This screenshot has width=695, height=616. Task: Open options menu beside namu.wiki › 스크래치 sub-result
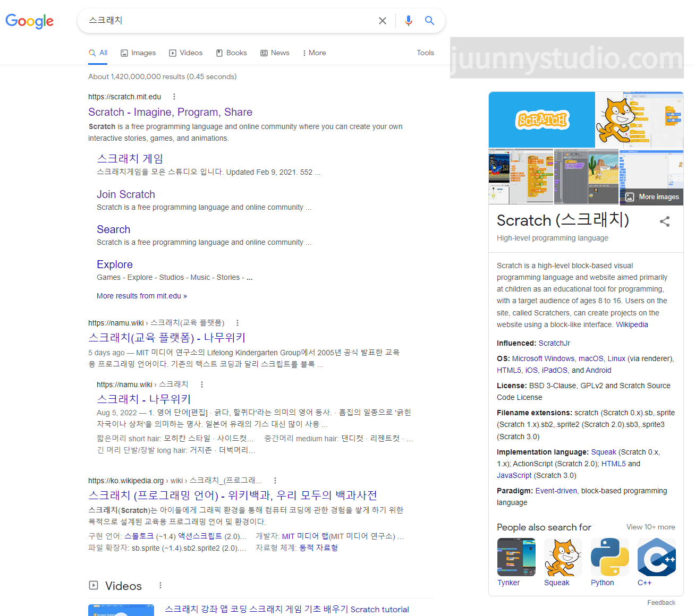pos(202,384)
